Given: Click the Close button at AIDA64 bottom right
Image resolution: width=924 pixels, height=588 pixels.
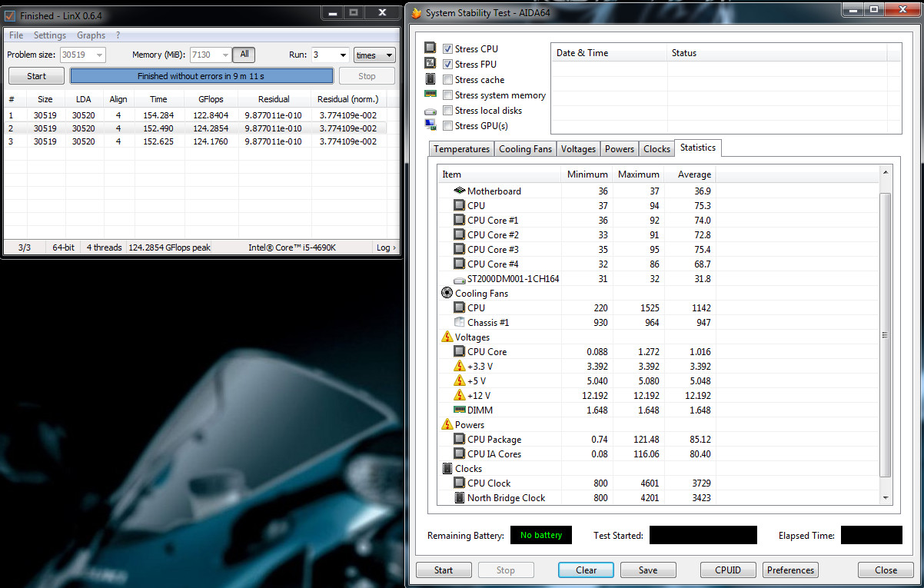Looking at the screenshot, I should 886,570.
